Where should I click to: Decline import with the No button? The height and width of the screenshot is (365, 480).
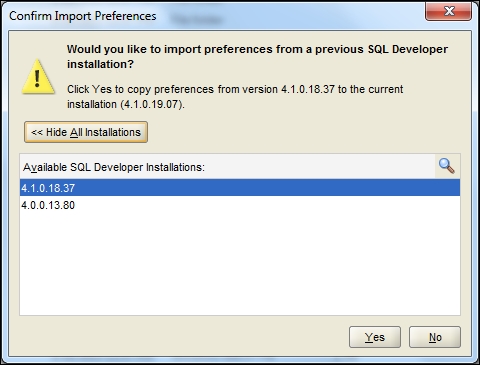435,337
